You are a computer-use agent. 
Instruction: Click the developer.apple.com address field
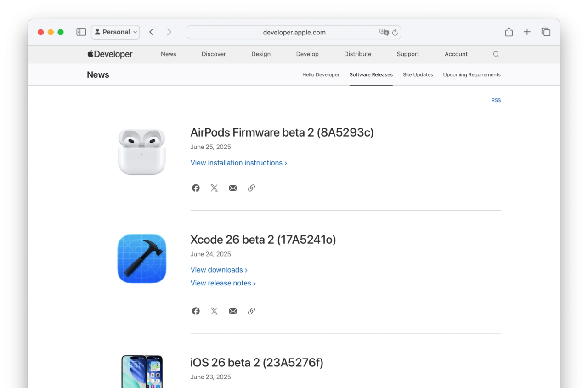[x=294, y=33]
